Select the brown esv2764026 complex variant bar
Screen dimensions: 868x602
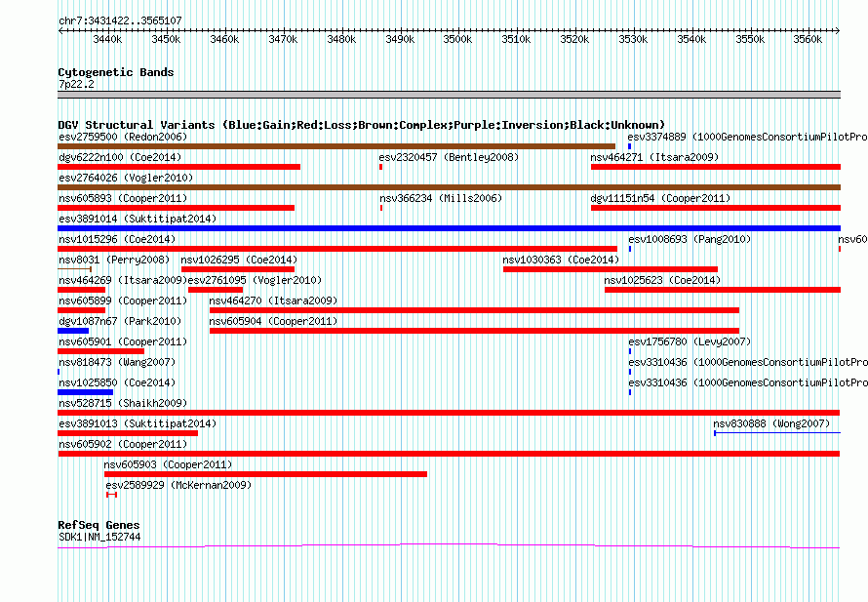[x=449, y=187]
